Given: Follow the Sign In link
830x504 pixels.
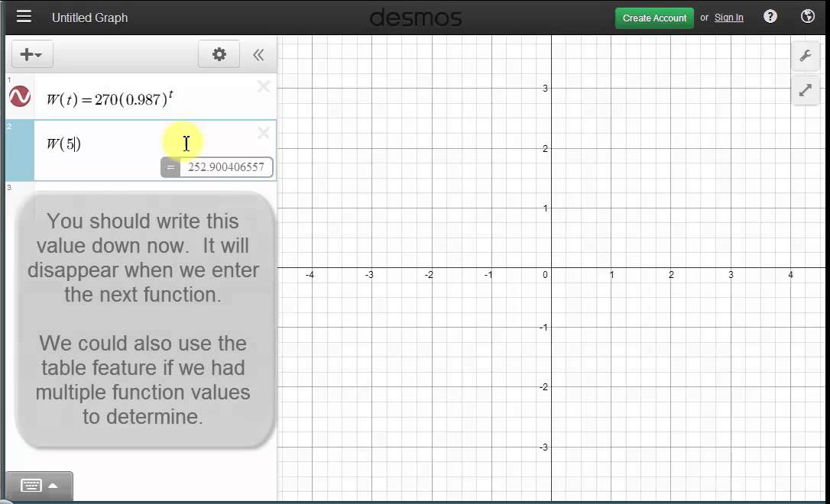Looking at the screenshot, I should point(729,18).
